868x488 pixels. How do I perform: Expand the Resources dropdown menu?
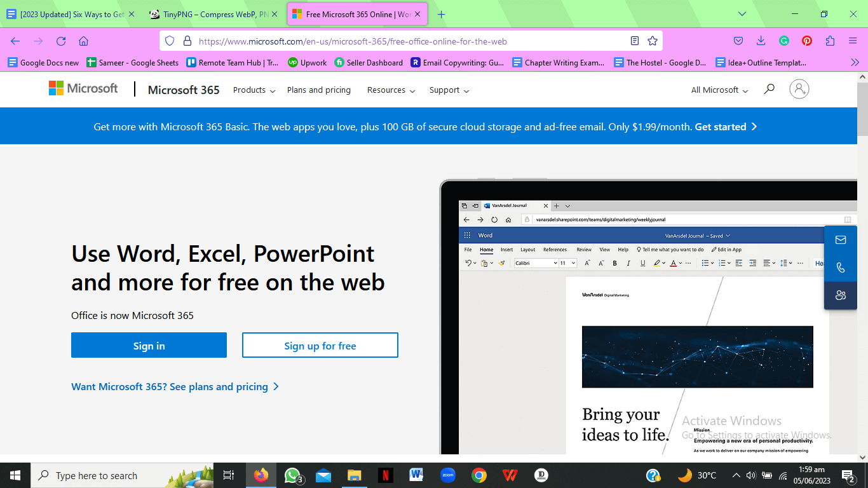(x=391, y=90)
